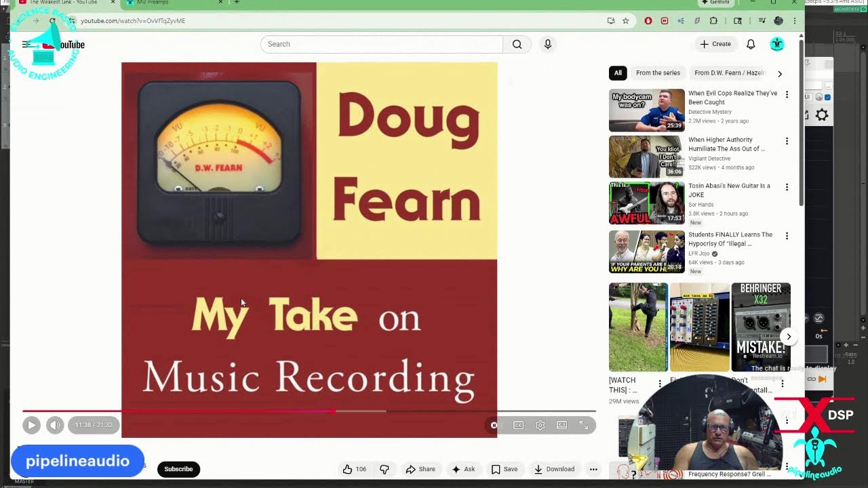868x488 pixels.
Task: Mute the video volume
Action: tap(55, 425)
